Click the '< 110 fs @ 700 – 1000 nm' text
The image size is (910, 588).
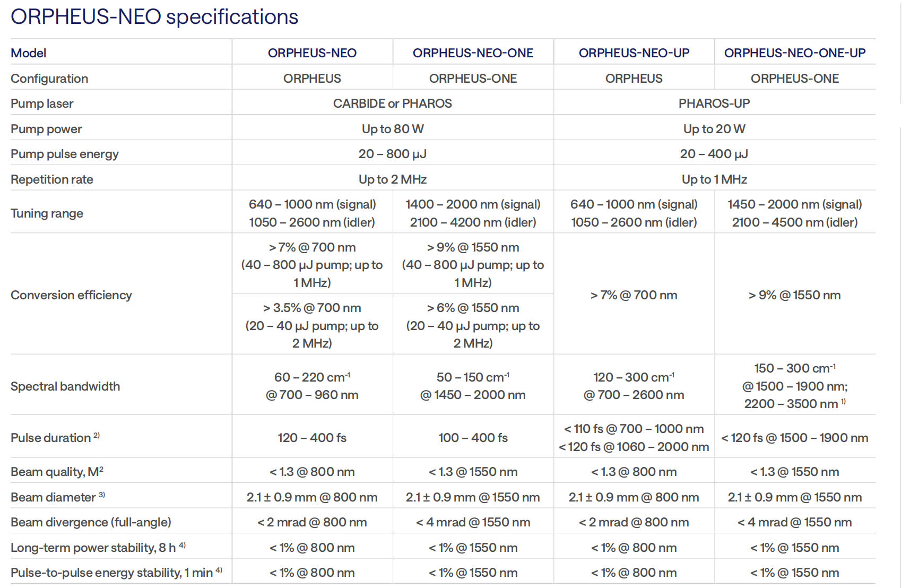tap(634, 429)
